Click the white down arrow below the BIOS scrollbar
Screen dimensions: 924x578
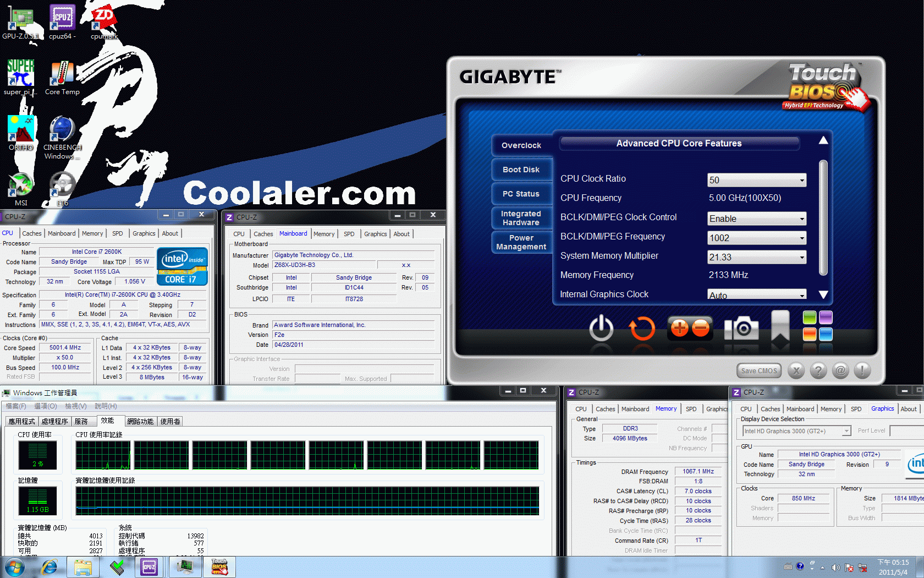pyautogui.click(x=823, y=295)
